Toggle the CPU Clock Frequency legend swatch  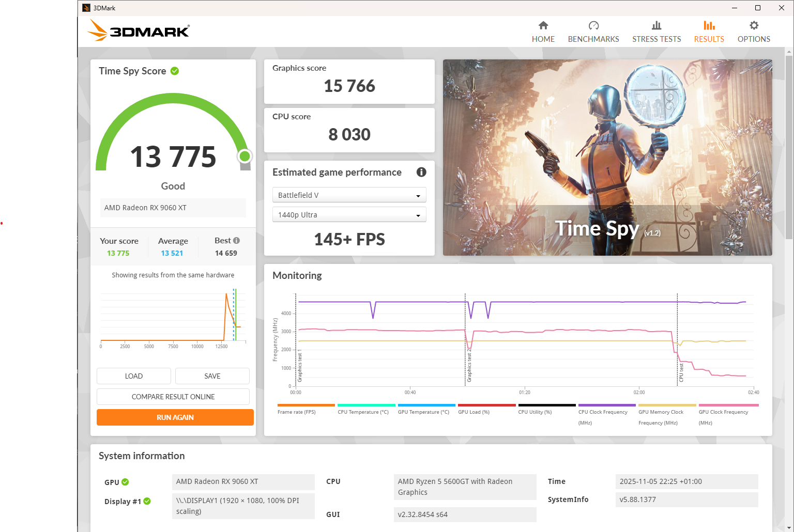(607, 405)
